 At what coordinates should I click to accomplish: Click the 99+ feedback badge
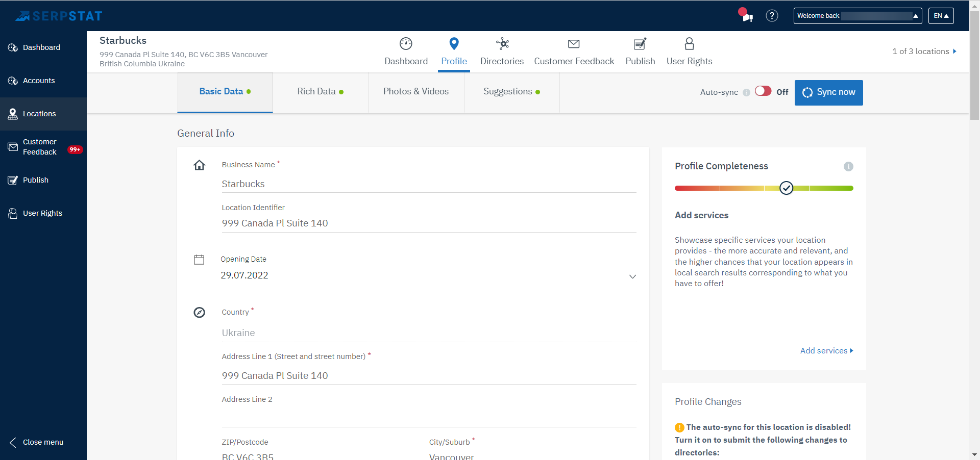pyautogui.click(x=75, y=149)
